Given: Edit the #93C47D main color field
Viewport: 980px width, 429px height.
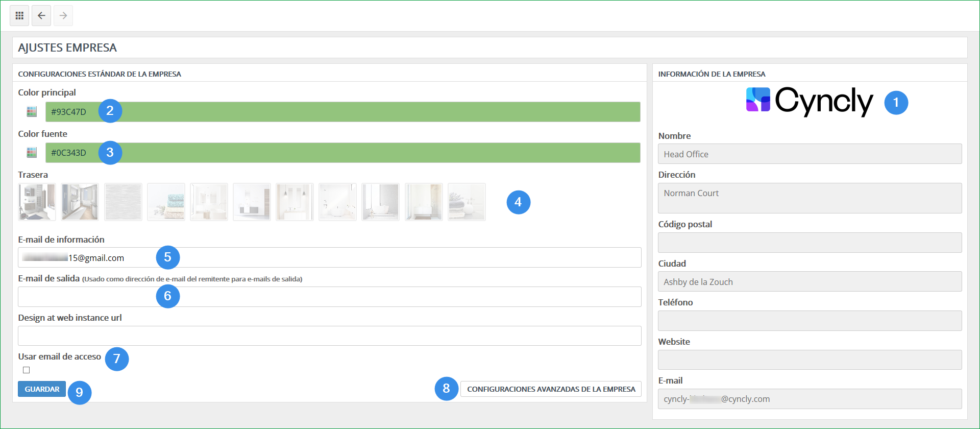Looking at the screenshot, I should (x=342, y=111).
